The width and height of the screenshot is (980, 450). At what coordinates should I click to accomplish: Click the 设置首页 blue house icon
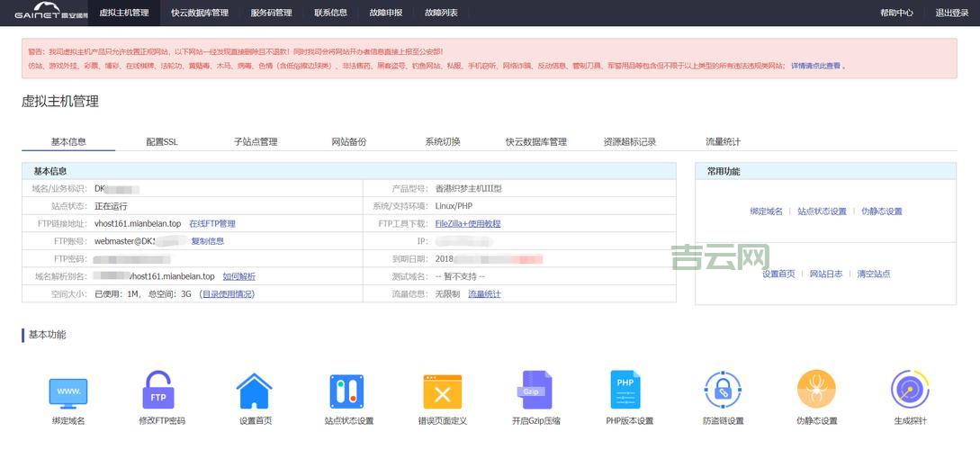tap(255, 391)
